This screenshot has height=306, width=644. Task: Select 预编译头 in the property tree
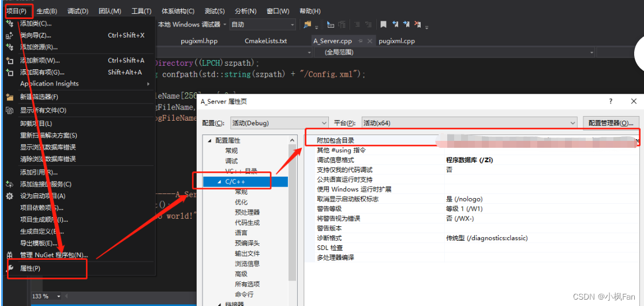[x=247, y=243]
